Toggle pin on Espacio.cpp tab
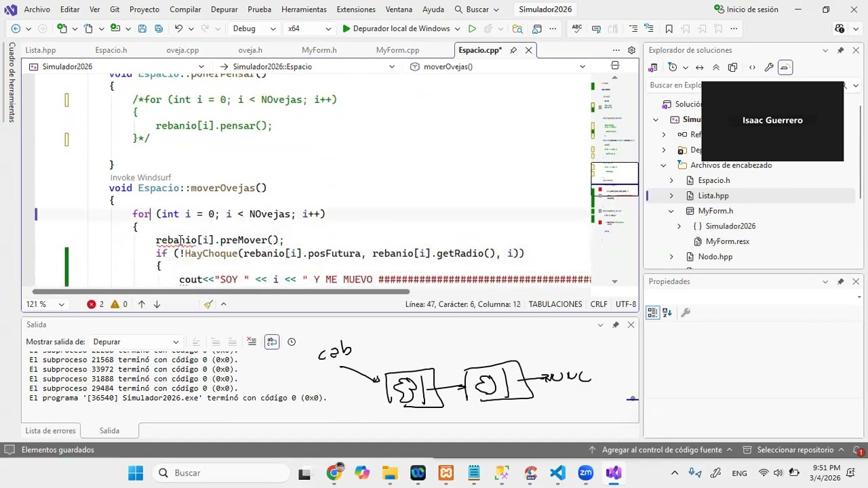The image size is (868, 488). pos(513,50)
